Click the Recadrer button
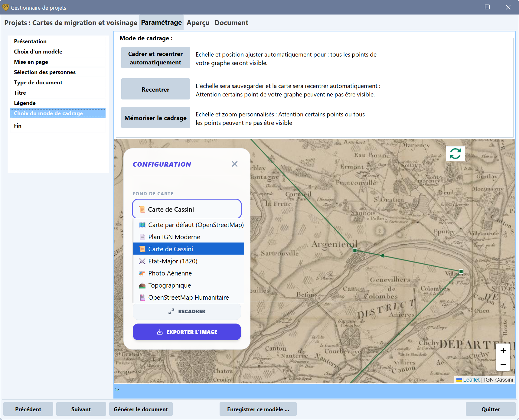 point(187,311)
